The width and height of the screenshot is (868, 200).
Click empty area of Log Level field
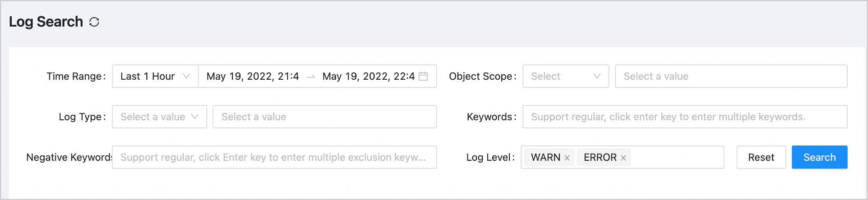click(676, 157)
